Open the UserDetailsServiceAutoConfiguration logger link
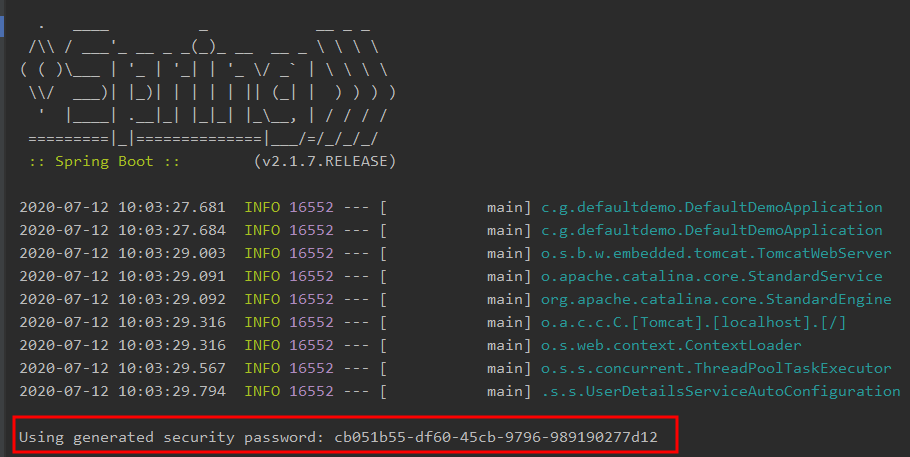The image size is (910, 457). tap(721, 391)
